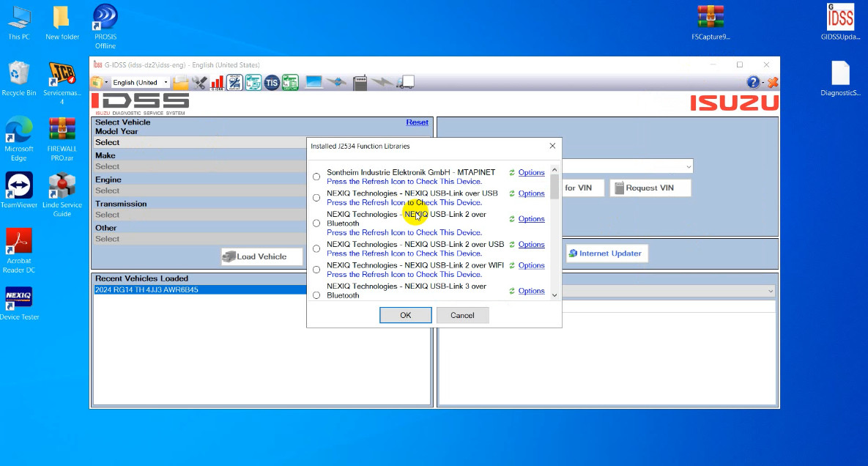Image resolution: width=868 pixels, height=466 pixels.
Task: Click the Request VIN button
Action: (650, 188)
